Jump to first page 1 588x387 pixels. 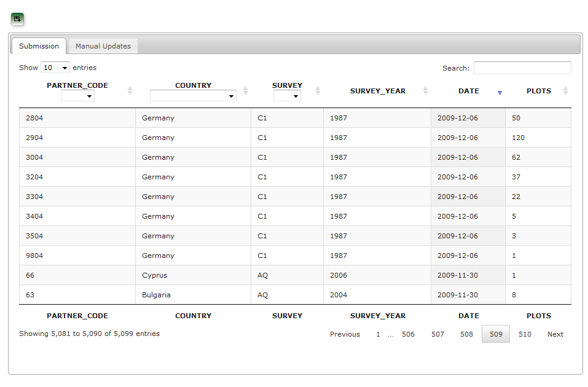[378, 334]
